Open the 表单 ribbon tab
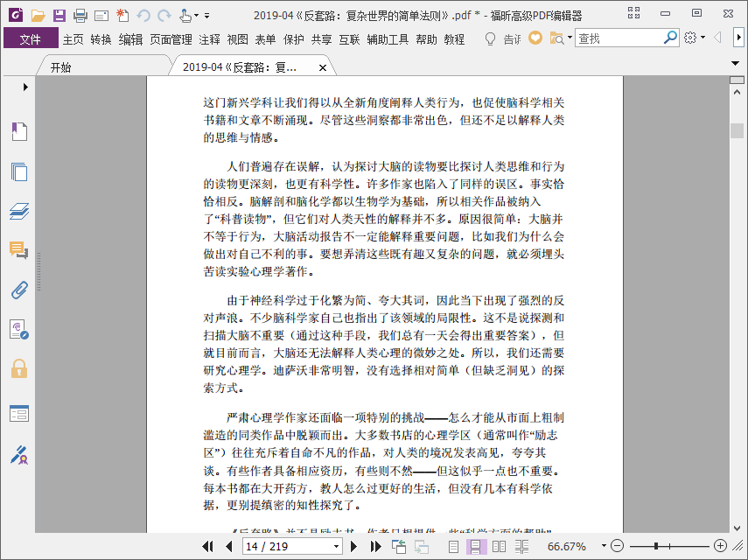748x560 pixels. [x=265, y=39]
